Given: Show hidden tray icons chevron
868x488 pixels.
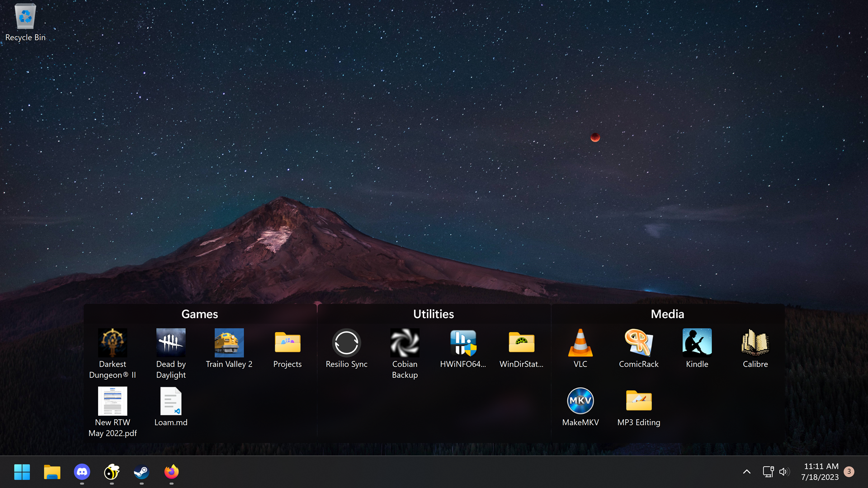Looking at the screenshot, I should (747, 472).
